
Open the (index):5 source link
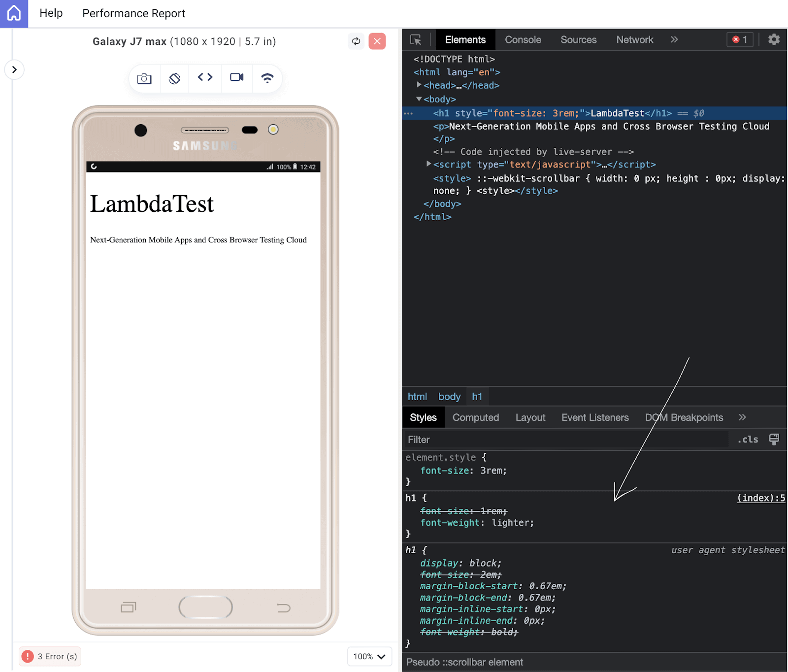tap(760, 498)
